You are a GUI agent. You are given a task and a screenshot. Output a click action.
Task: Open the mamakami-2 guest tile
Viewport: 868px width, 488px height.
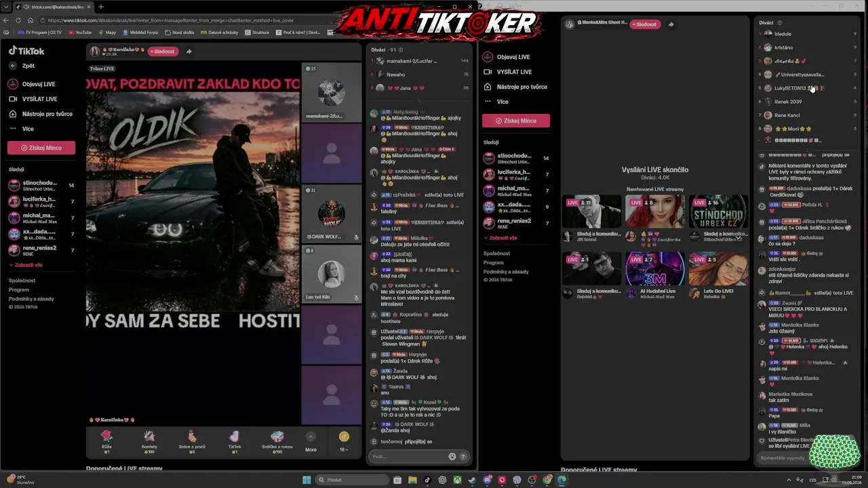click(332, 92)
